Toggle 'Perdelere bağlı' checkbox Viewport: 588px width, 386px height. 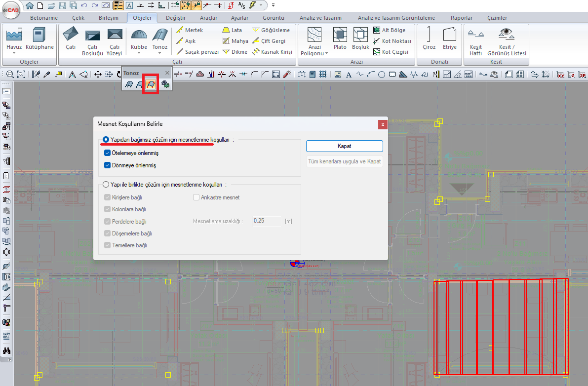point(107,222)
